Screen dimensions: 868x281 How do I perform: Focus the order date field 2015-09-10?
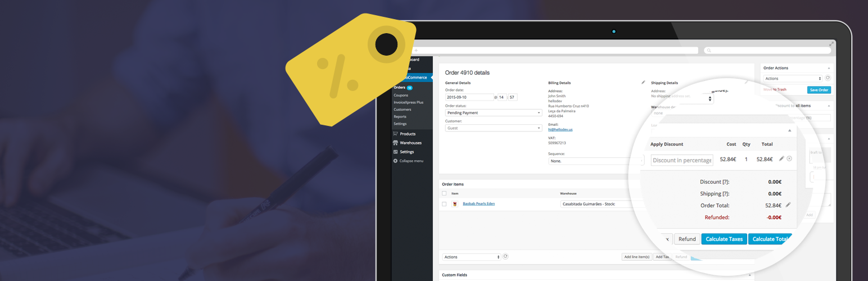pyautogui.click(x=469, y=97)
